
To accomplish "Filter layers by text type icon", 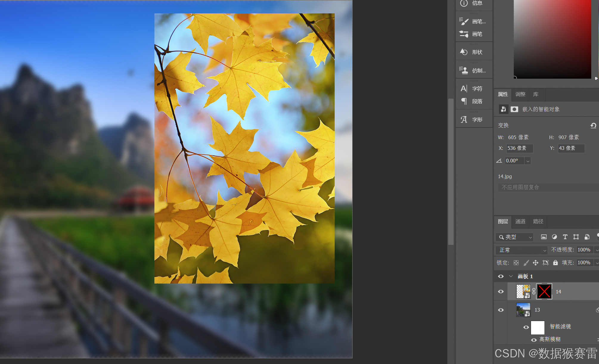I will coord(565,237).
